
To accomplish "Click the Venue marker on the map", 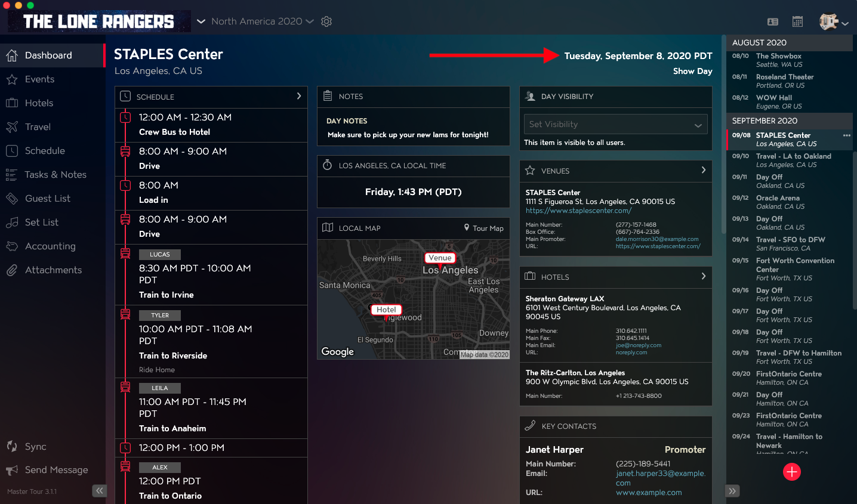I will click(x=440, y=258).
